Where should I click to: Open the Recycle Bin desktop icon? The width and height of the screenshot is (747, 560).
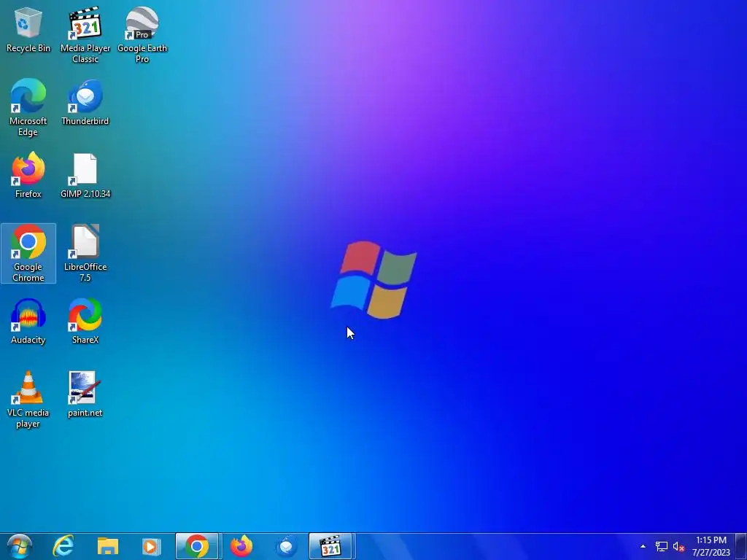point(28,31)
